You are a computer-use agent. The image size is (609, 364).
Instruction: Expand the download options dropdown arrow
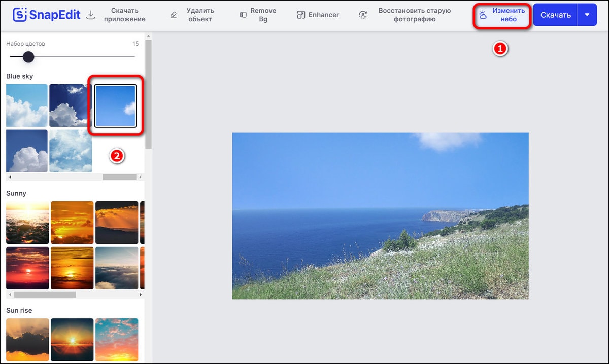(x=587, y=15)
